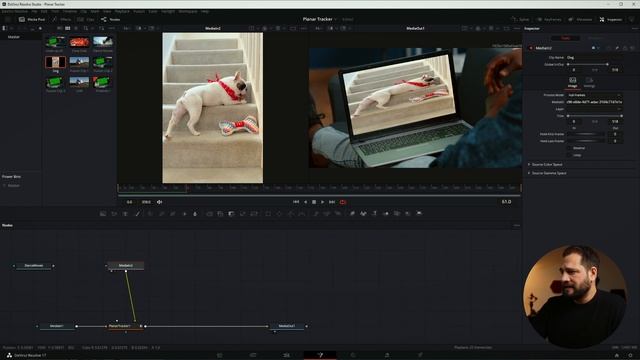Enable the Loop checkbox in Inspector
The image size is (640, 360).
coord(569,155)
